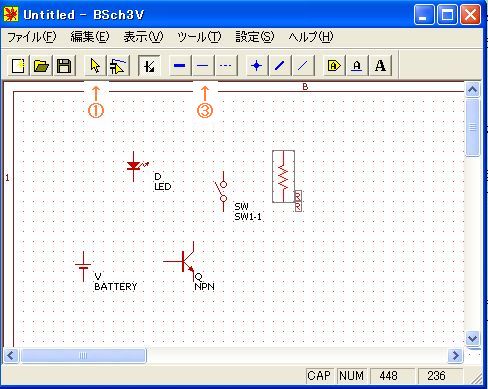Click the BSch3V application title icon
This screenshot has width=488, height=389.
point(11,15)
